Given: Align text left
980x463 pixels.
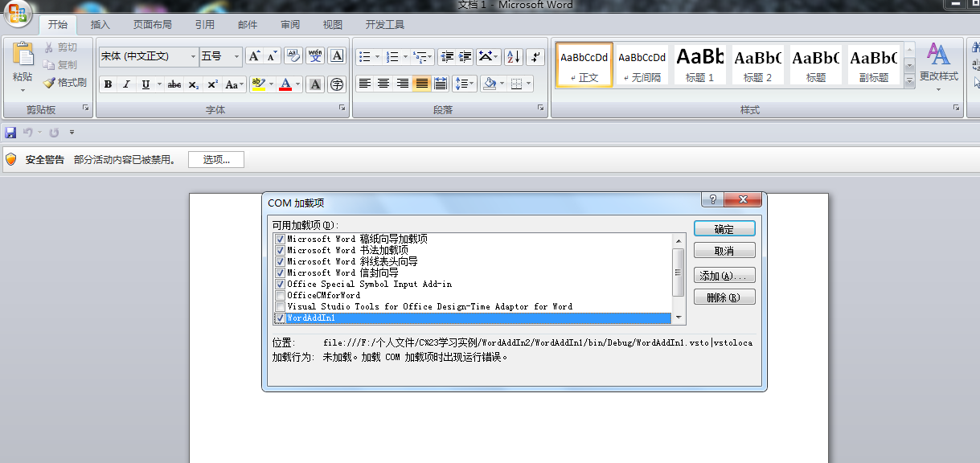Looking at the screenshot, I should point(365,84).
